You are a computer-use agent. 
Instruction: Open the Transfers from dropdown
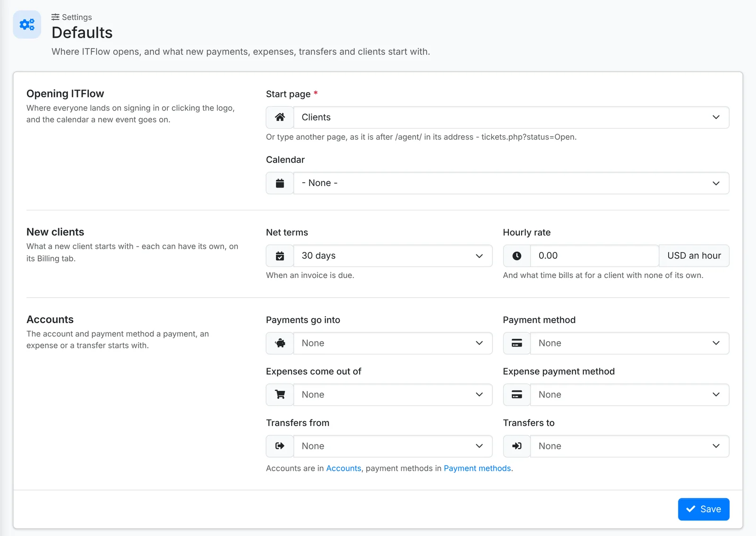pos(393,446)
